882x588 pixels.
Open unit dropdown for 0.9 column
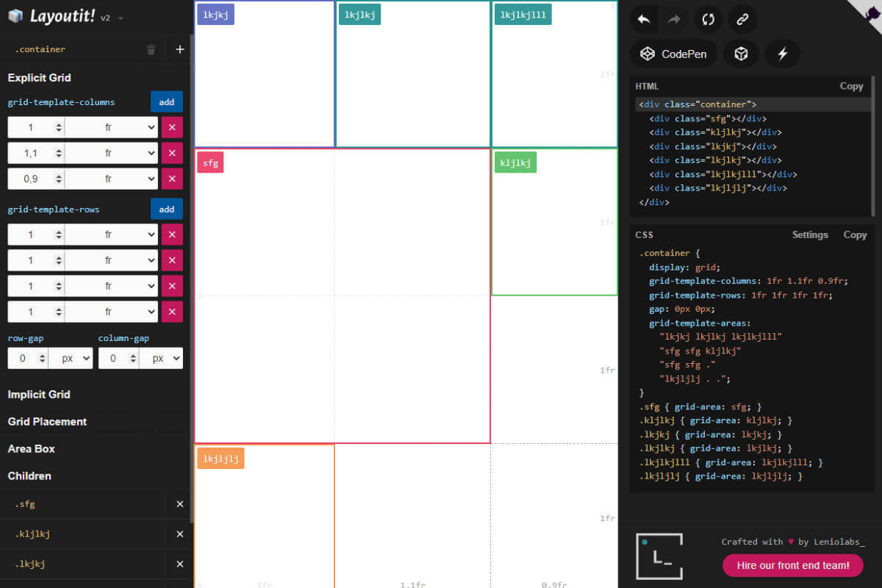(111, 179)
